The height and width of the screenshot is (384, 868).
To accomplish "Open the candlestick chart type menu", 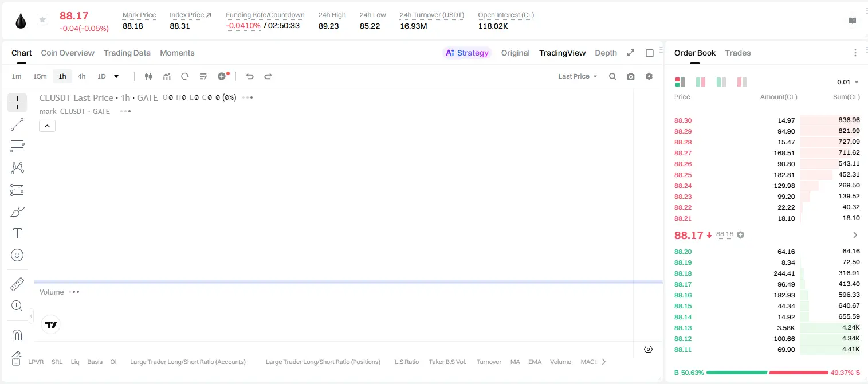I will (148, 76).
